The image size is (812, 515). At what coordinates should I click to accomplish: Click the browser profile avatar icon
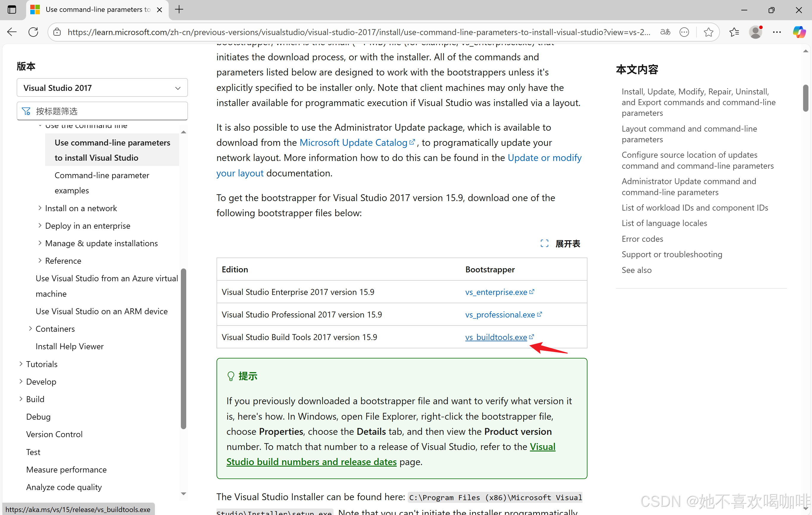coord(755,32)
